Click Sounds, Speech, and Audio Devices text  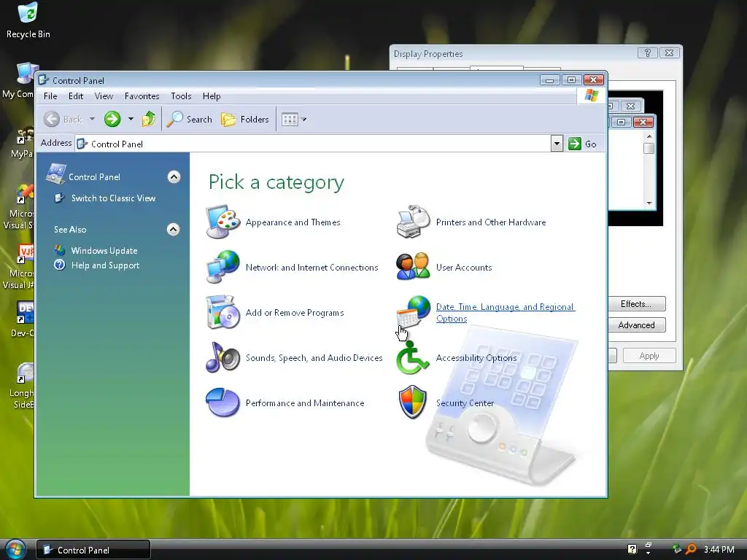(x=314, y=358)
